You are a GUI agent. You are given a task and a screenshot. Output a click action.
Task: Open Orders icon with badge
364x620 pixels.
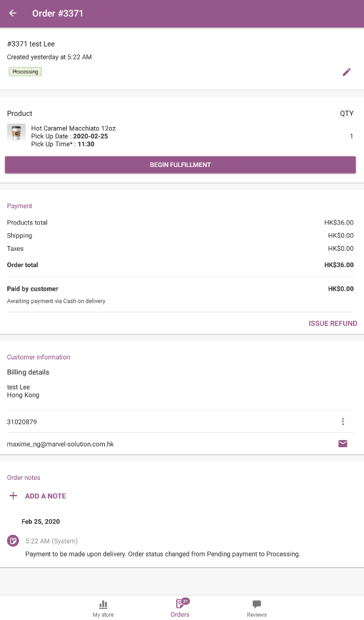pos(181,603)
